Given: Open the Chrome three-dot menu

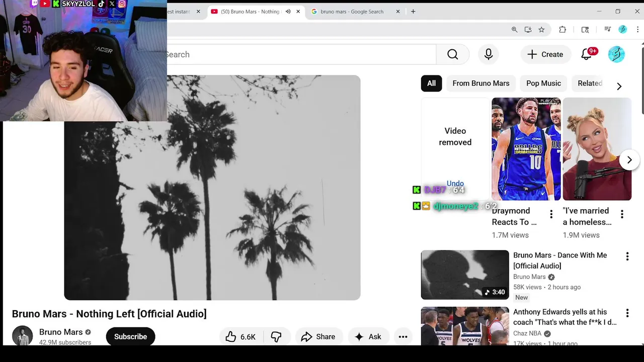Looking at the screenshot, I should point(637,30).
